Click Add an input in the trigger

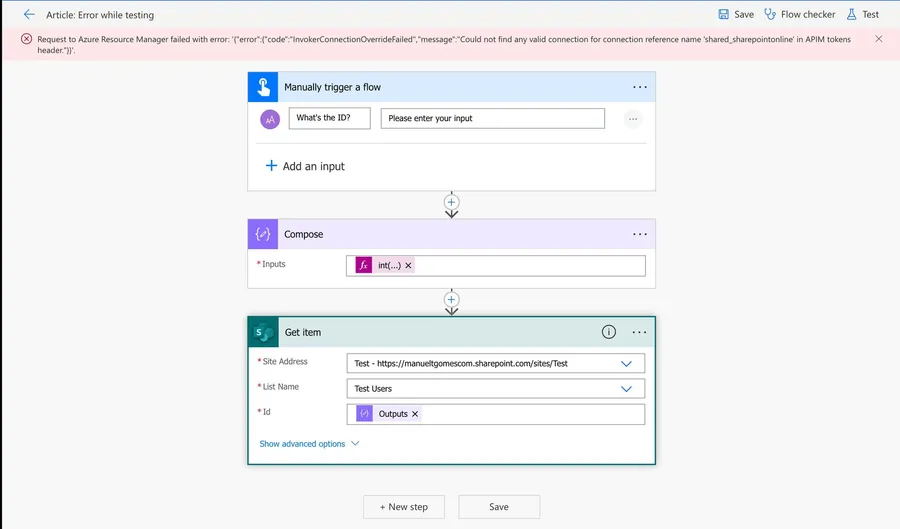tap(305, 166)
